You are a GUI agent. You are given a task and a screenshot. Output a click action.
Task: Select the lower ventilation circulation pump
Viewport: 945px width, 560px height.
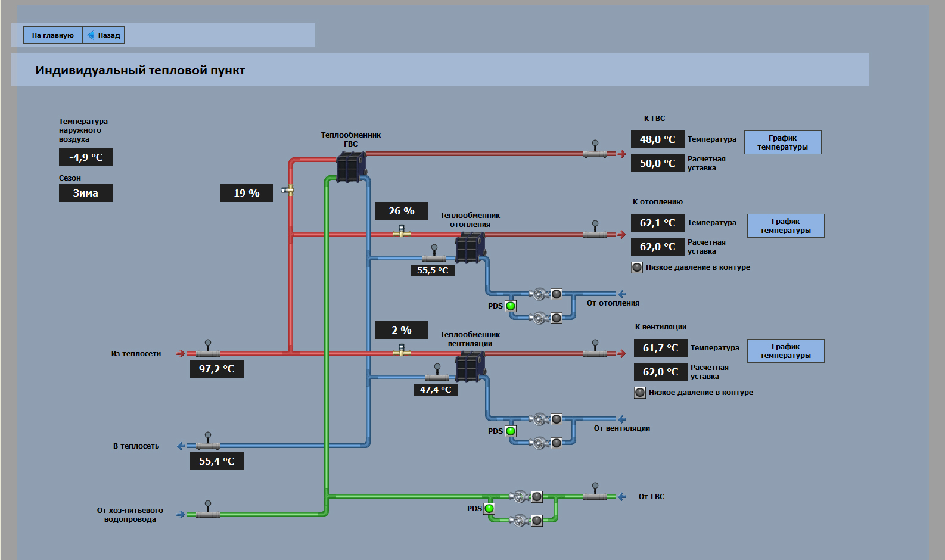[x=539, y=443]
